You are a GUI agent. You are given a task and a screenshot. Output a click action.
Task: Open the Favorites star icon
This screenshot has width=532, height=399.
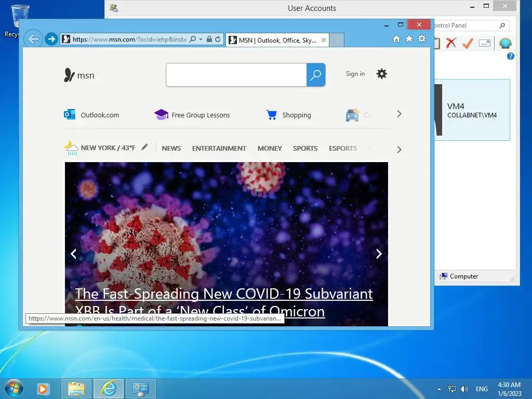coord(409,38)
